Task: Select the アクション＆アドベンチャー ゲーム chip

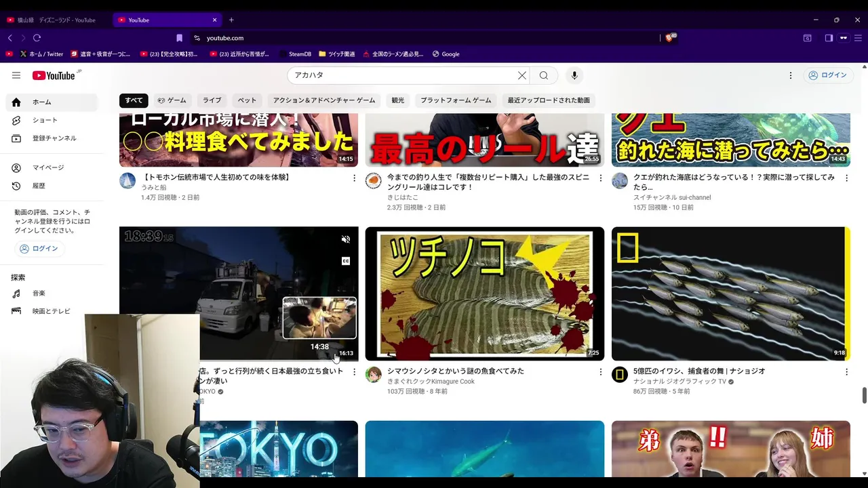Action: coord(324,100)
